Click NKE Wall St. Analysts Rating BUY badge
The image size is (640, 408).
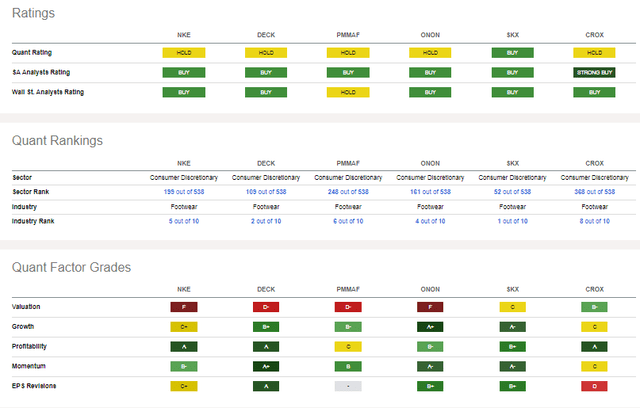click(x=184, y=92)
